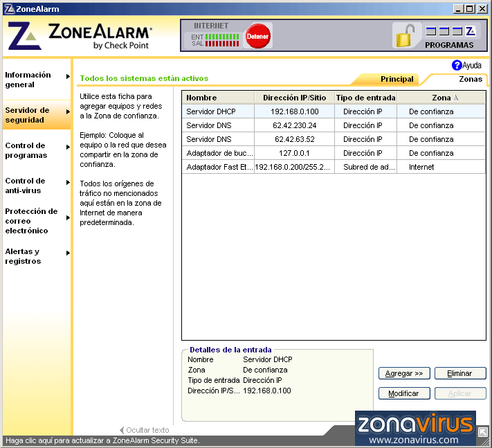Image resolution: width=492 pixels, height=448 pixels.
Task: Click the ZoneAlarm title bar icon
Action: (x=9, y=9)
